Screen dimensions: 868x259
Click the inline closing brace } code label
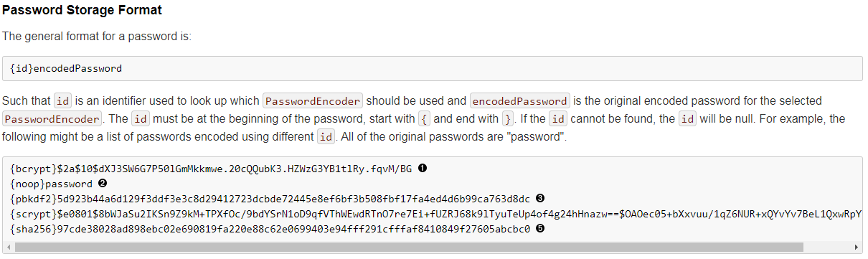(x=508, y=118)
